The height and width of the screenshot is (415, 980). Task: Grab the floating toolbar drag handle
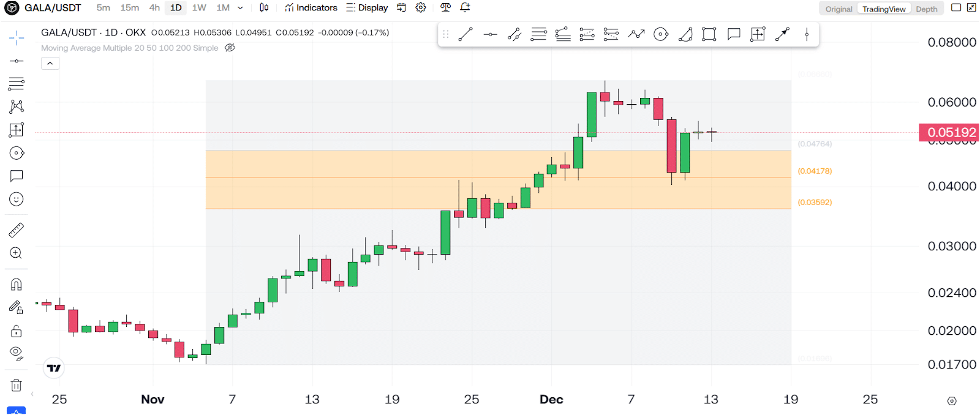[446, 34]
